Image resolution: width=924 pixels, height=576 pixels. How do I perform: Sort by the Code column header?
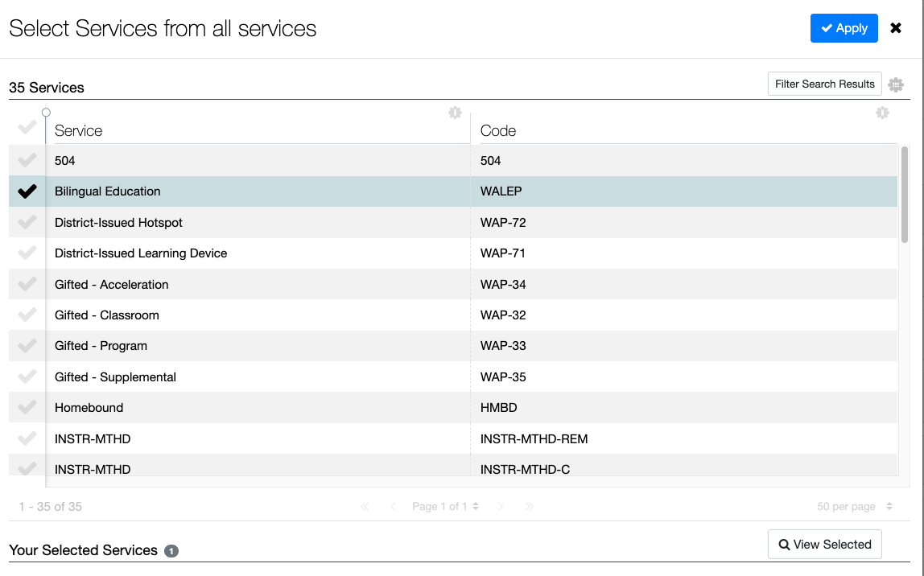[x=498, y=131]
